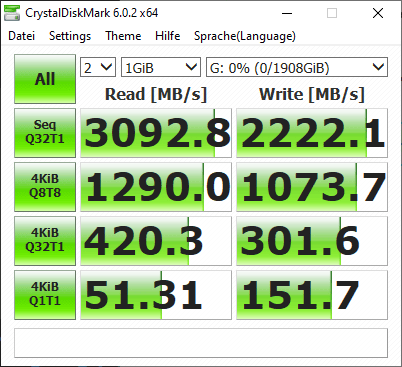Click the Read [MB/s] column header

coord(156,94)
